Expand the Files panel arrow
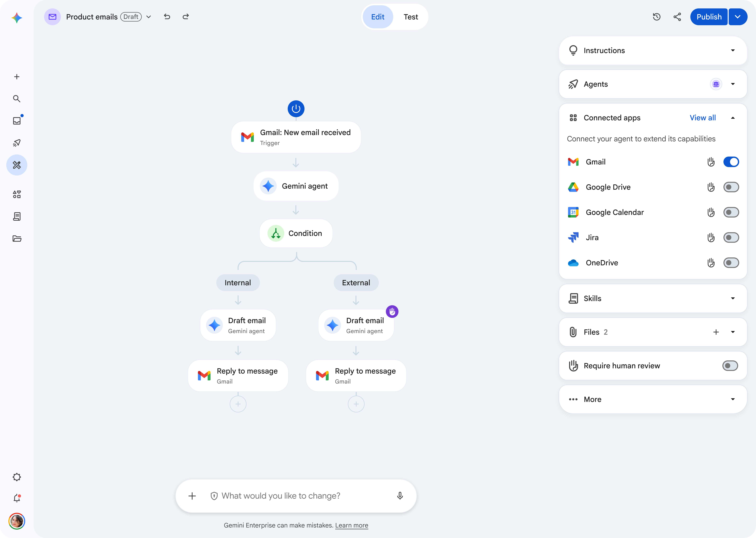Image resolution: width=756 pixels, height=538 pixels. click(x=733, y=332)
